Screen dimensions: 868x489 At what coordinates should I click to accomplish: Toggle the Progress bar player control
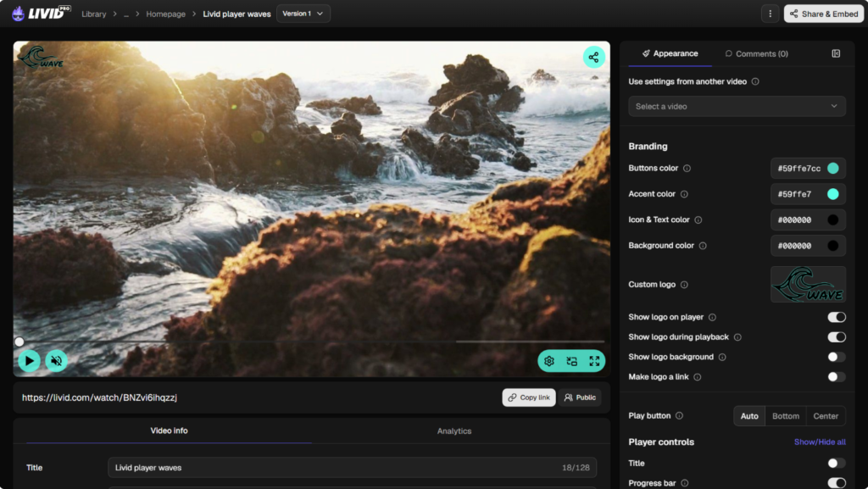tap(837, 483)
